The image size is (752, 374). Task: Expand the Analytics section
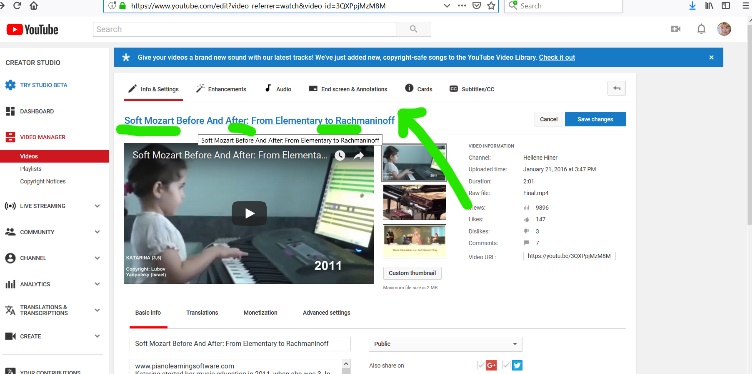tap(97, 284)
